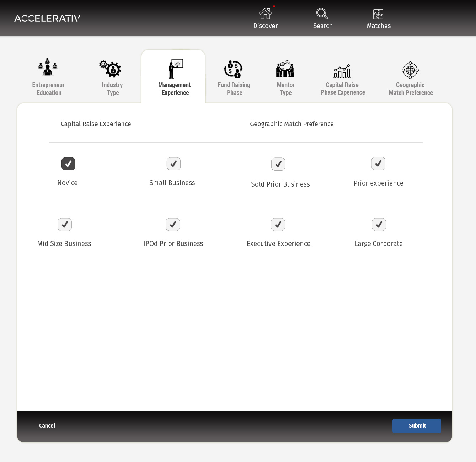Check the Large Corporate option
The height and width of the screenshot is (462, 476).
[x=379, y=225]
